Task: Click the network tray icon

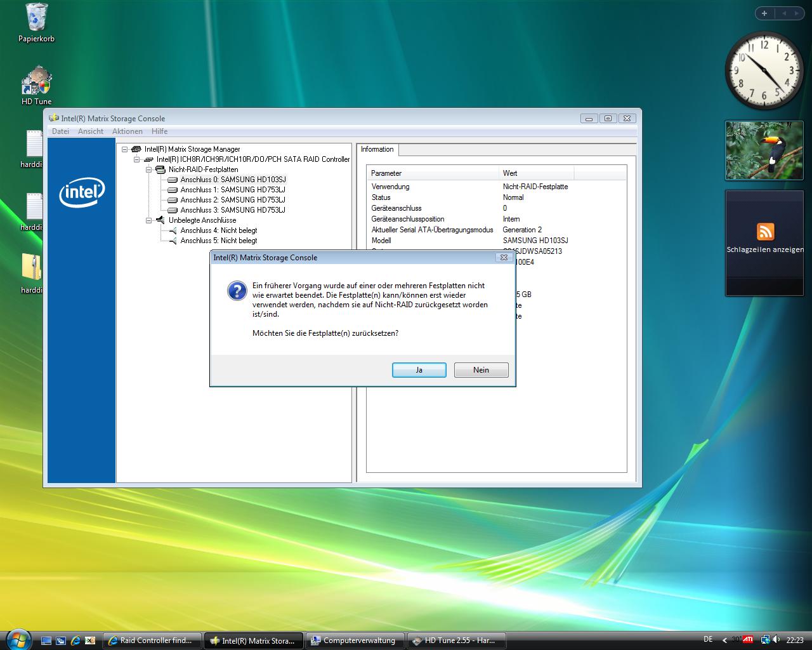Action: (766, 640)
